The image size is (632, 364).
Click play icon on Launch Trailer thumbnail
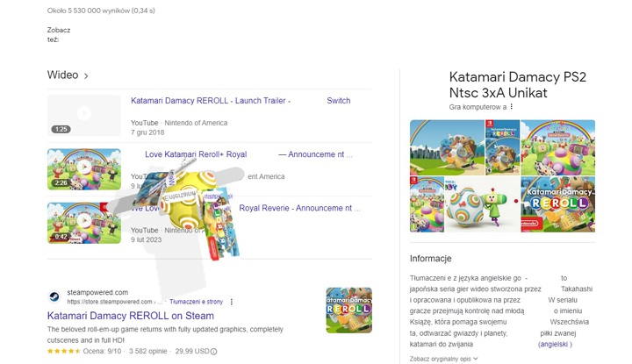[x=83, y=113]
